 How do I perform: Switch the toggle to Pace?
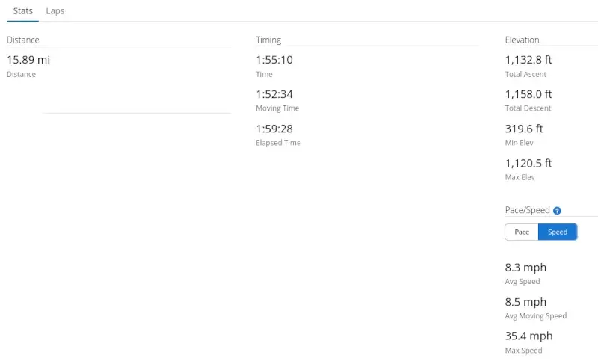pyautogui.click(x=521, y=232)
